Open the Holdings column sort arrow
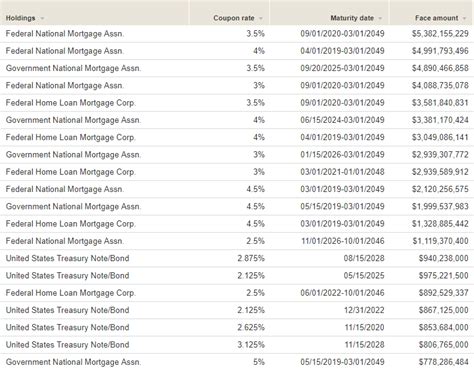Image resolution: width=474 pixels, height=371 pixels. tap(42, 18)
